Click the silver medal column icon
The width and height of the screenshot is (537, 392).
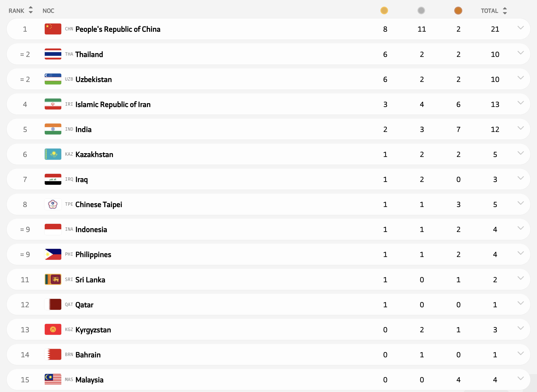(421, 10)
